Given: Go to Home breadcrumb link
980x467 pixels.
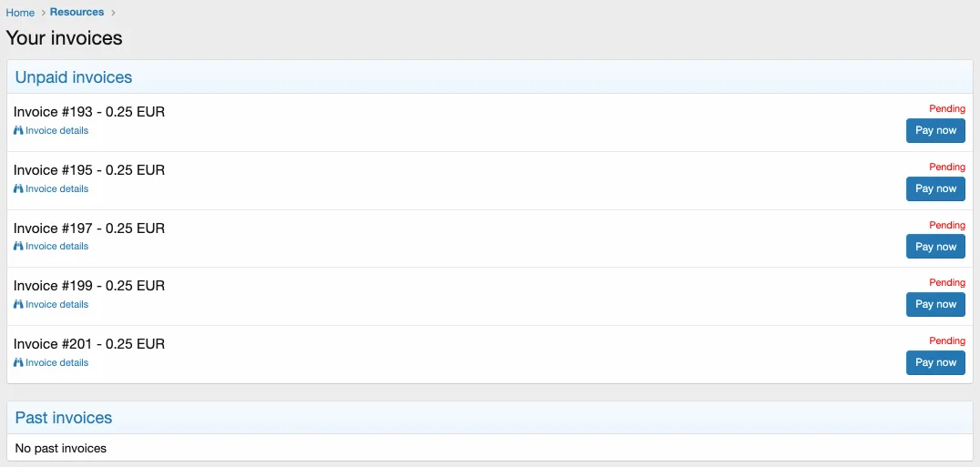Looking at the screenshot, I should (20, 13).
